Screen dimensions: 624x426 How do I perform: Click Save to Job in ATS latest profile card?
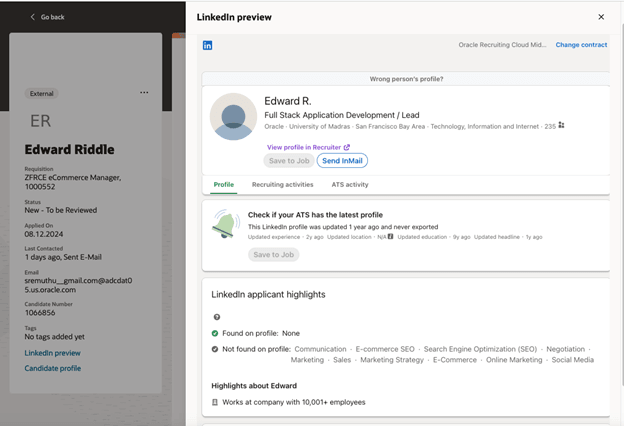[x=273, y=255]
